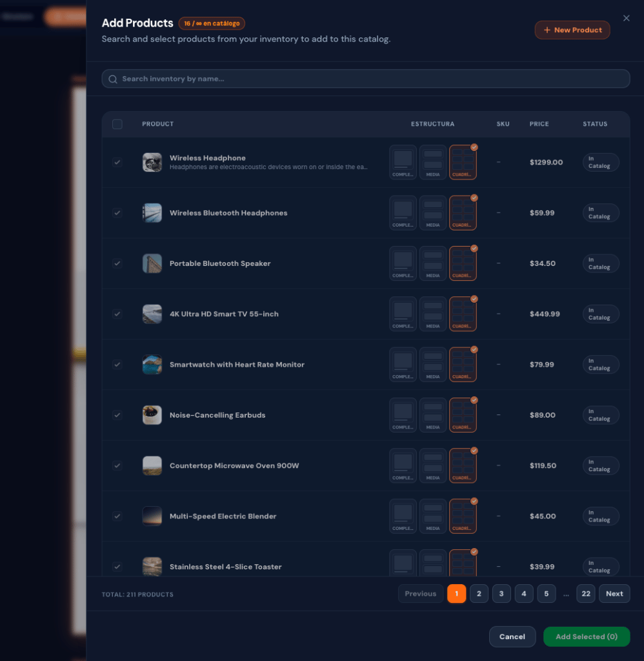Image resolution: width=644 pixels, height=661 pixels.
Task: Go to page 3 of products
Action: tap(501, 594)
